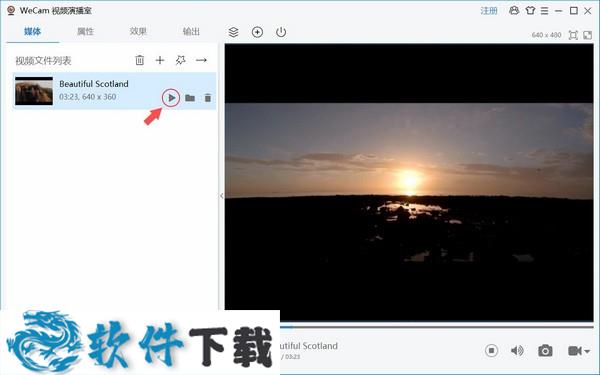The image size is (600, 375).
Task: Open the skin shirt icon
Action: pyautogui.click(x=530, y=11)
